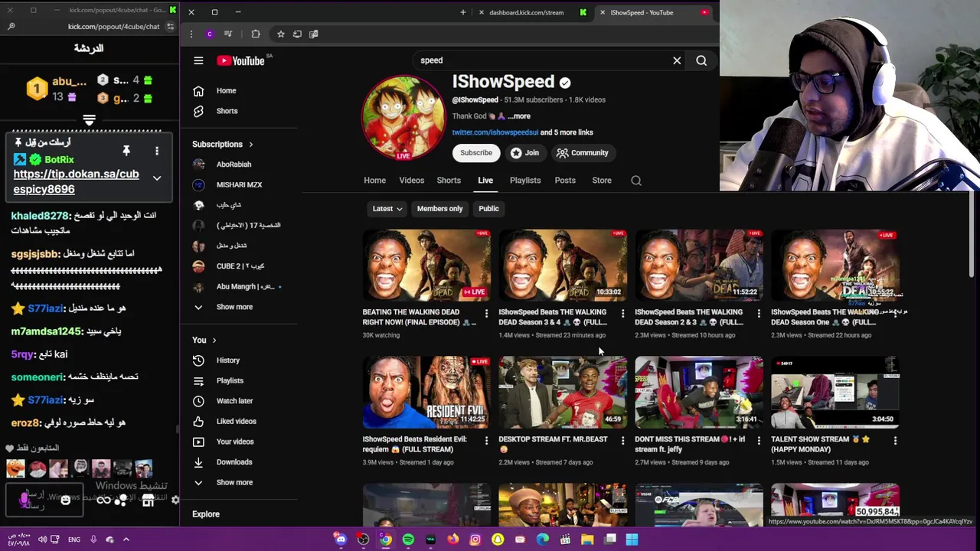
Task: Open Shorts in YouTube sidebar
Action: click(227, 111)
